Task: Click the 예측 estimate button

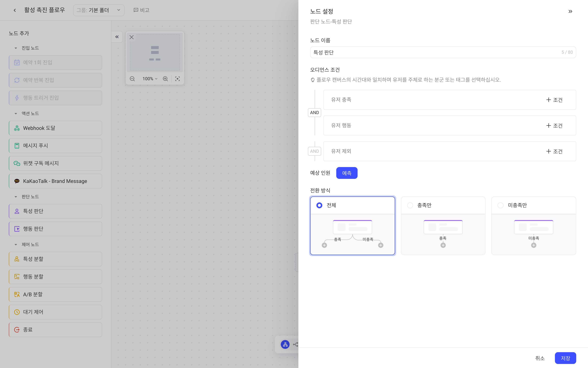Action: tap(347, 173)
